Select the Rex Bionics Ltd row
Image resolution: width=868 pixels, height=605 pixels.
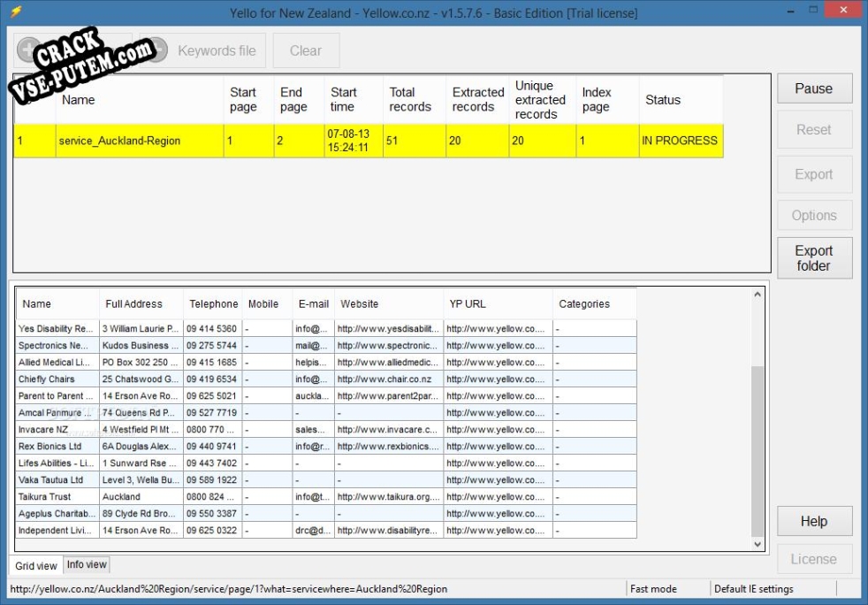pyautogui.click(x=326, y=447)
